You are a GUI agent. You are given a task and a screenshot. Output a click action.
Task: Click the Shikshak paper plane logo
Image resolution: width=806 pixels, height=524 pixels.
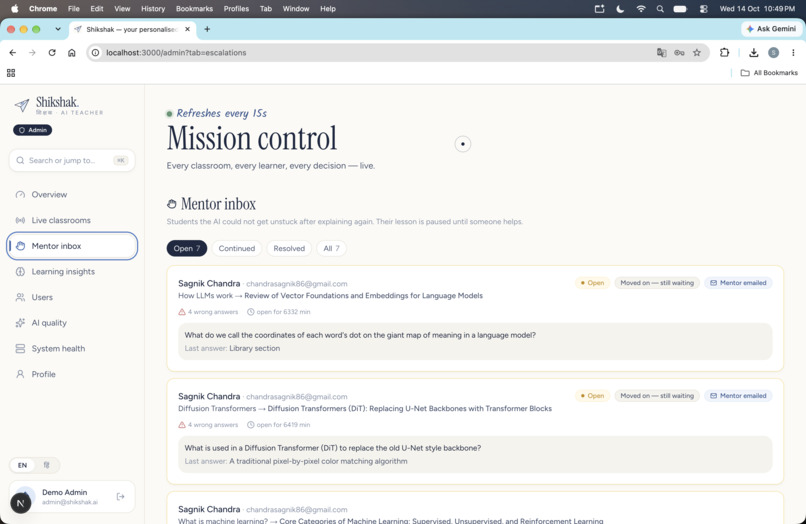22,105
